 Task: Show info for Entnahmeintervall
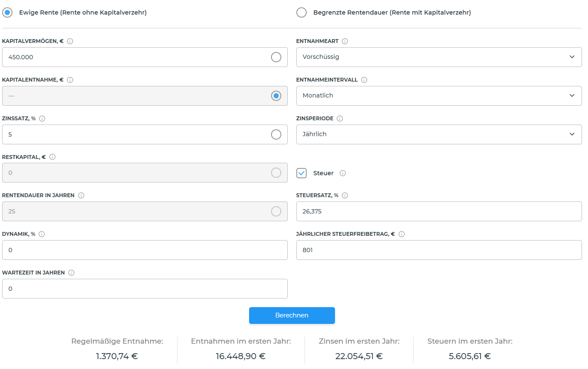click(x=364, y=80)
